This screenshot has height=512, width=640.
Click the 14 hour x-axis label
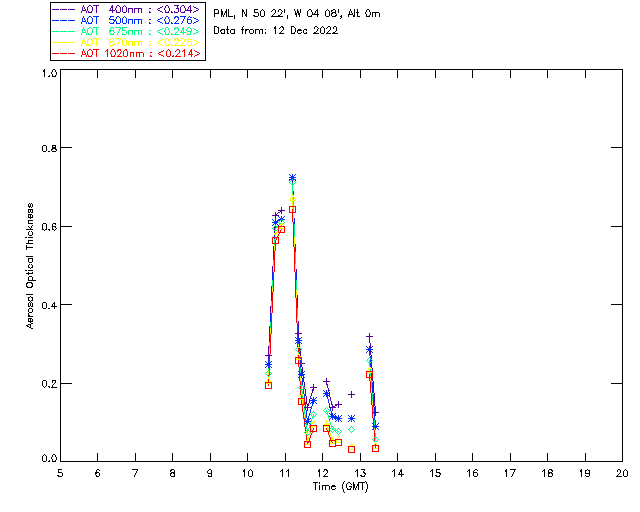coord(398,473)
